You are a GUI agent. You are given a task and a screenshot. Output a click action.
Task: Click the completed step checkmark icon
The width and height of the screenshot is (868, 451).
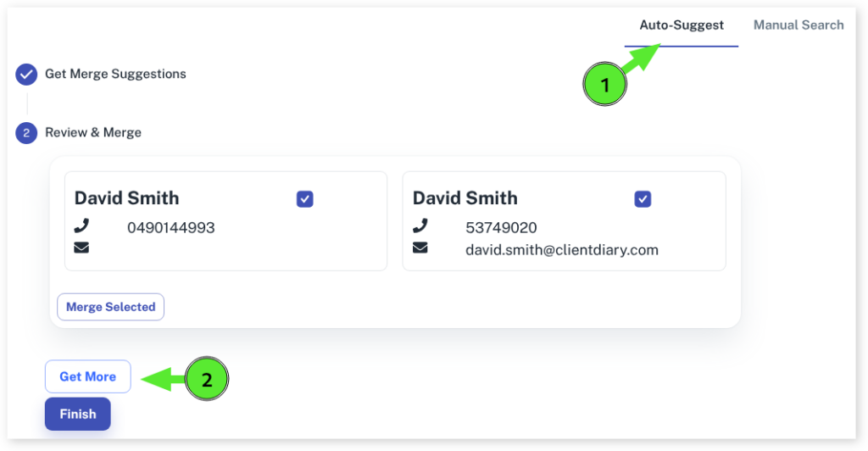point(26,75)
